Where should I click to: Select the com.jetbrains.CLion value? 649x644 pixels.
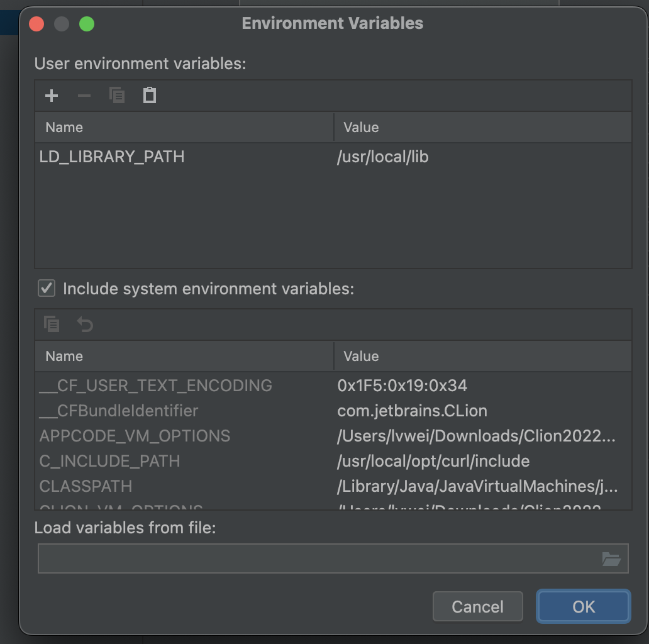[x=413, y=411]
